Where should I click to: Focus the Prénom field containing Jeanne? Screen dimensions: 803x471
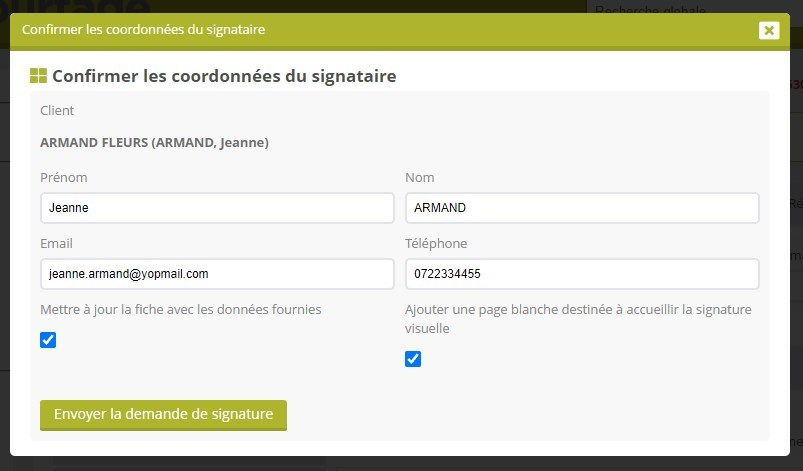pyautogui.click(x=217, y=208)
